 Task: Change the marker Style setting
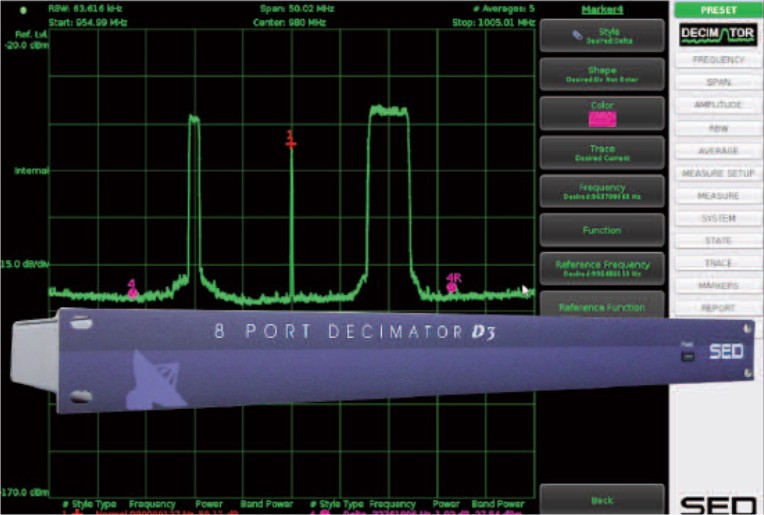point(602,36)
